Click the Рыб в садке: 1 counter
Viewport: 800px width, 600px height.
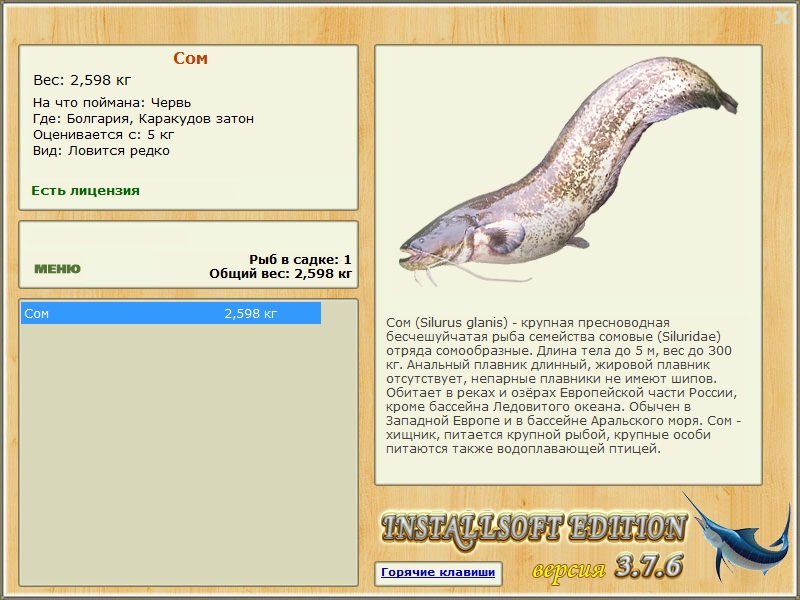(x=301, y=260)
